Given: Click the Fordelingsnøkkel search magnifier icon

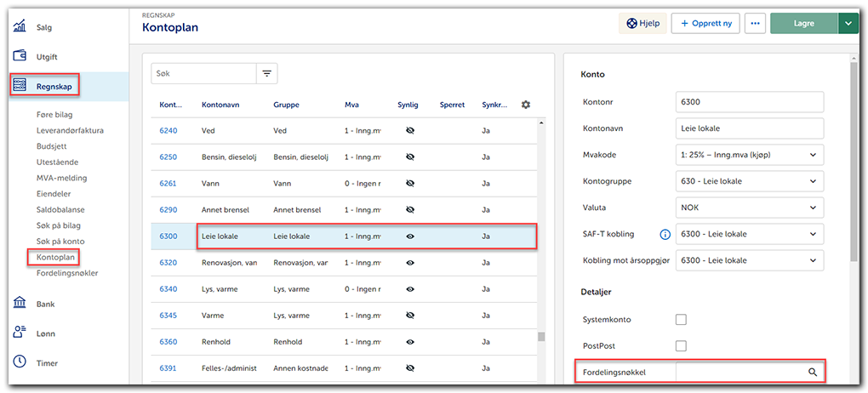Looking at the screenshot, I should click(812, 372).
